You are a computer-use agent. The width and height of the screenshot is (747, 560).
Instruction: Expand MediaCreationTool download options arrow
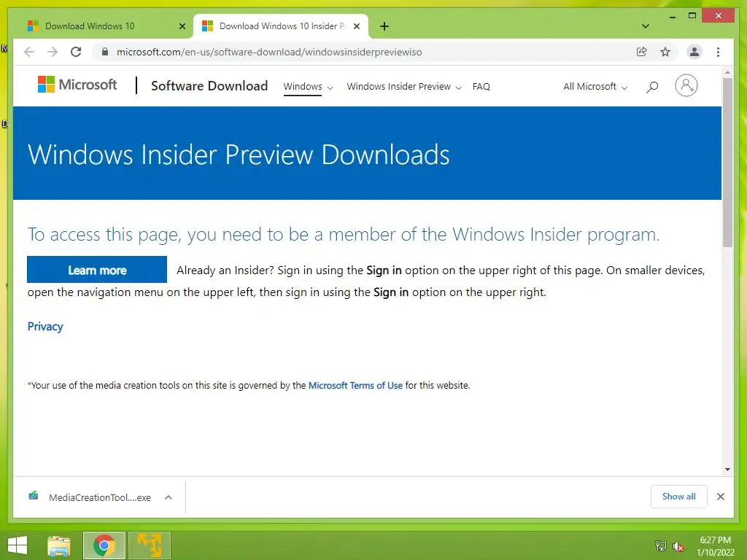click(169, 497)
